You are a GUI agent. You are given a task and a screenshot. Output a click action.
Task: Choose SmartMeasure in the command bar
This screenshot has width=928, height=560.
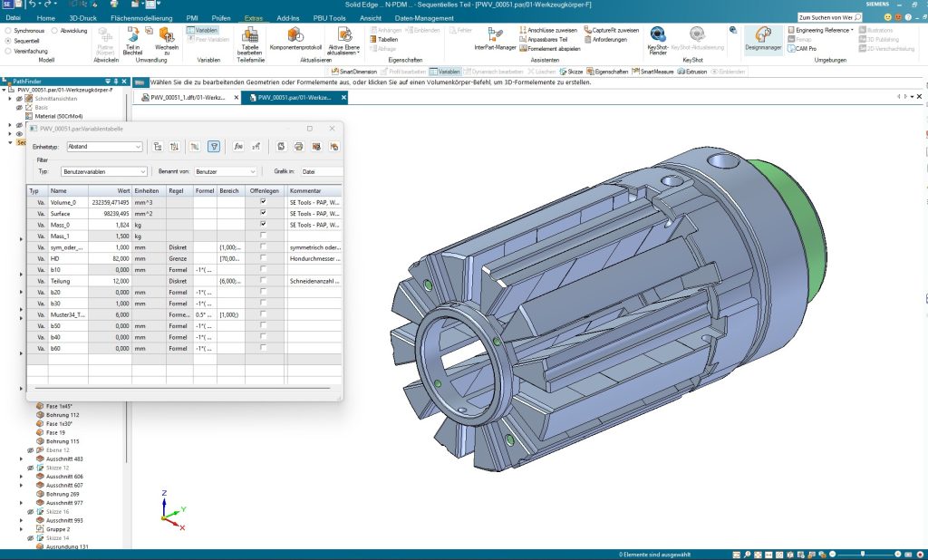pyautogui.click(x=652, y=72)
